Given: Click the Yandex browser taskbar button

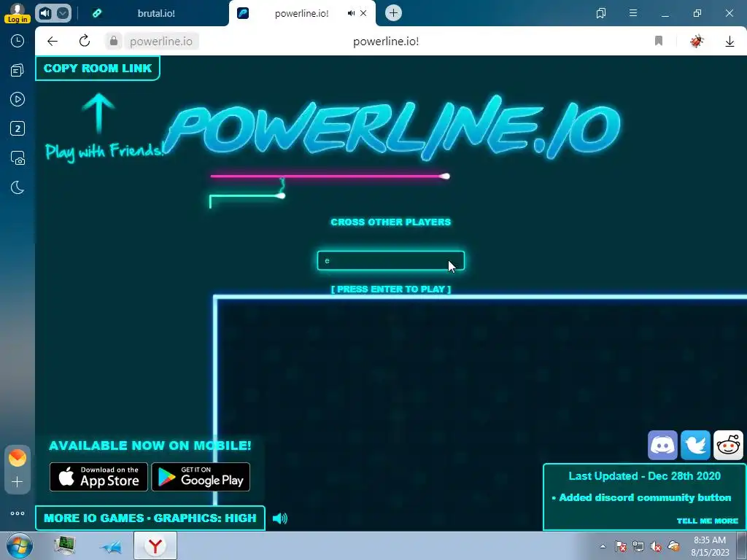Looking at the screenshot, I should 155,545.
